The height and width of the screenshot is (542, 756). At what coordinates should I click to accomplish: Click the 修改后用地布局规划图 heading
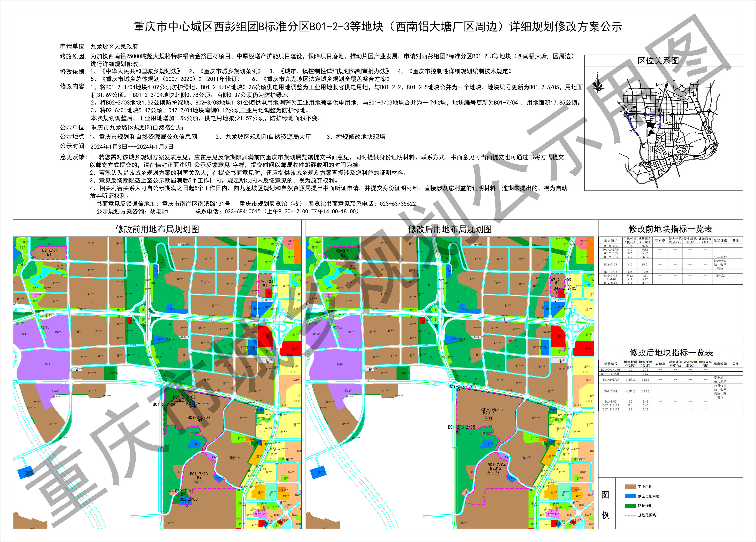450,229
